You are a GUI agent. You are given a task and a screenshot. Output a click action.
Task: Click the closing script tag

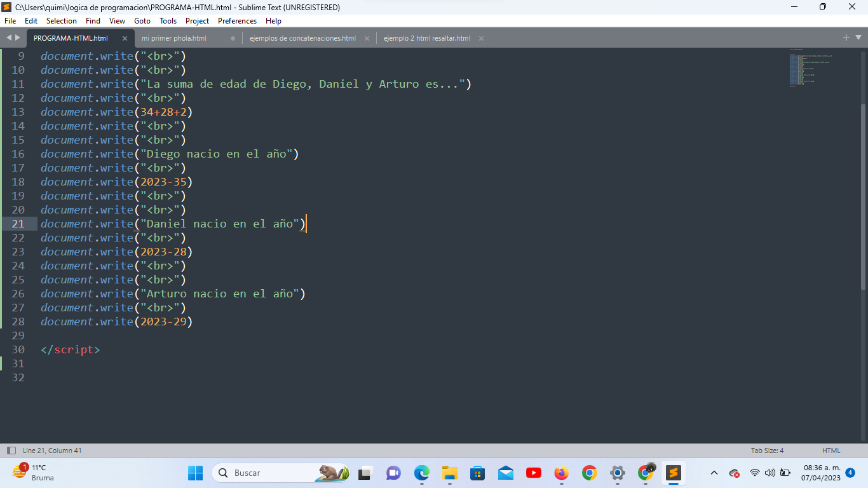(71, 349)
